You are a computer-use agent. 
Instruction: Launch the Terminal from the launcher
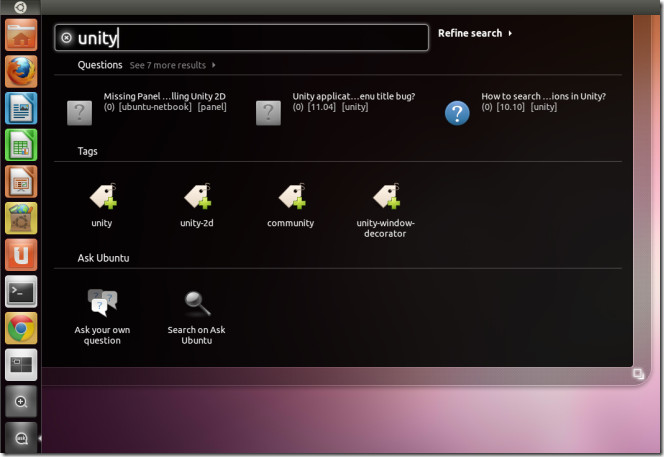coord(21,292)
